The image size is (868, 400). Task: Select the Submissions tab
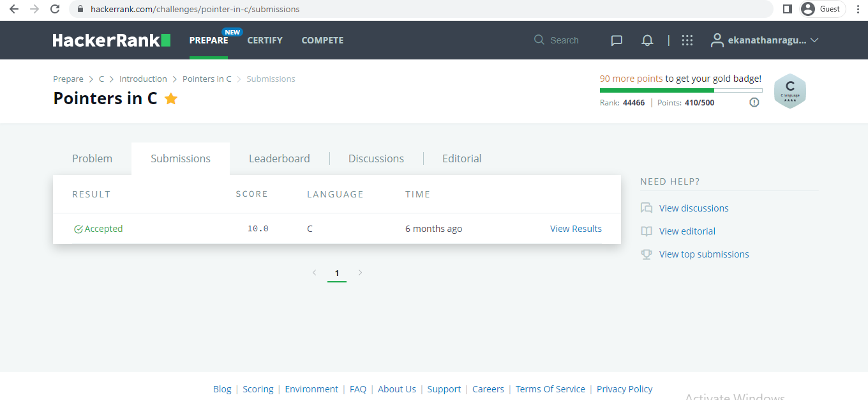[x=181, y=158]
